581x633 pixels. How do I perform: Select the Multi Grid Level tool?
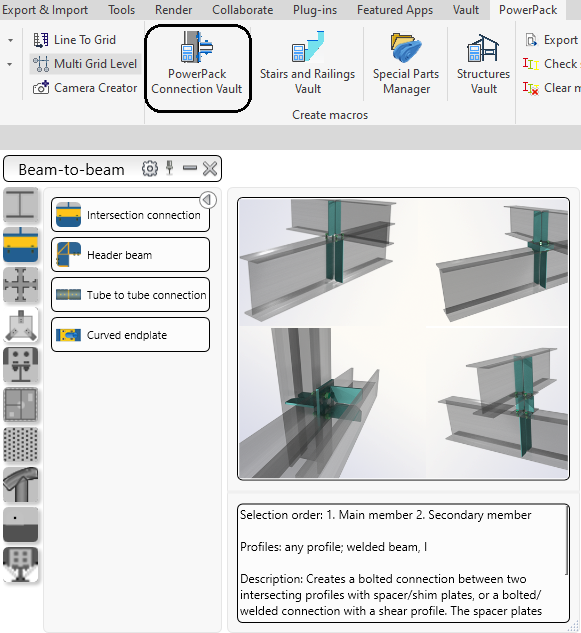[85, 64]
